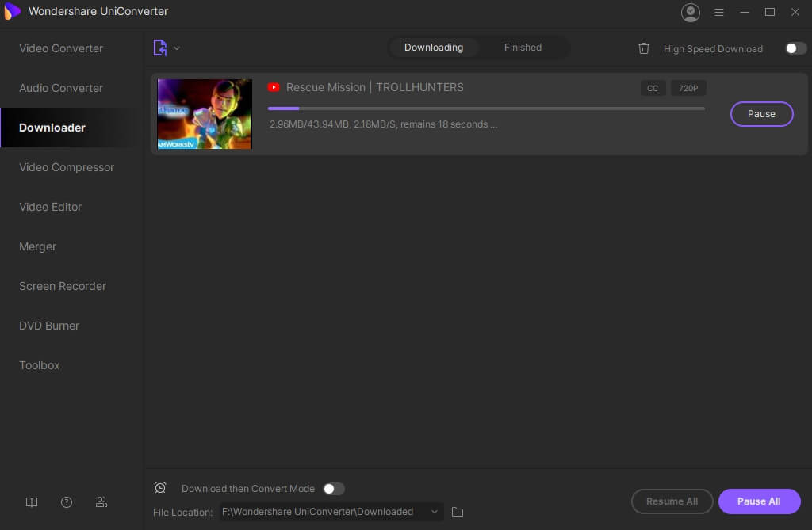Click the community people icon in sidebar

pos(101,502)
